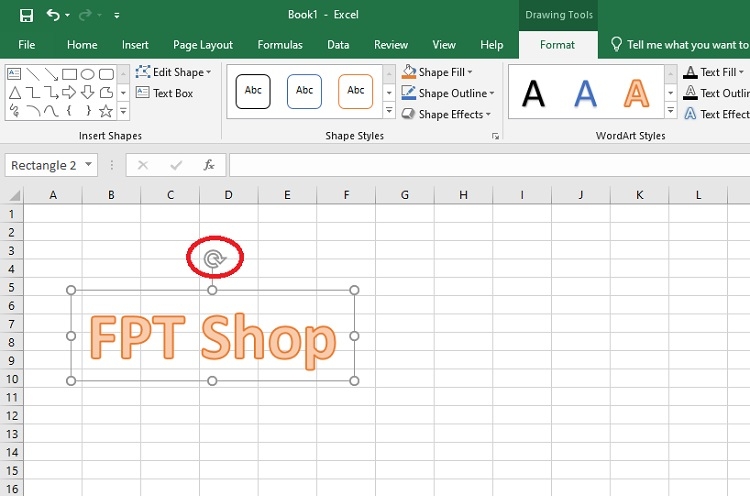750x496 pixels.
Task: Select the Elbow Connector shape
Action: coord(33,92)
